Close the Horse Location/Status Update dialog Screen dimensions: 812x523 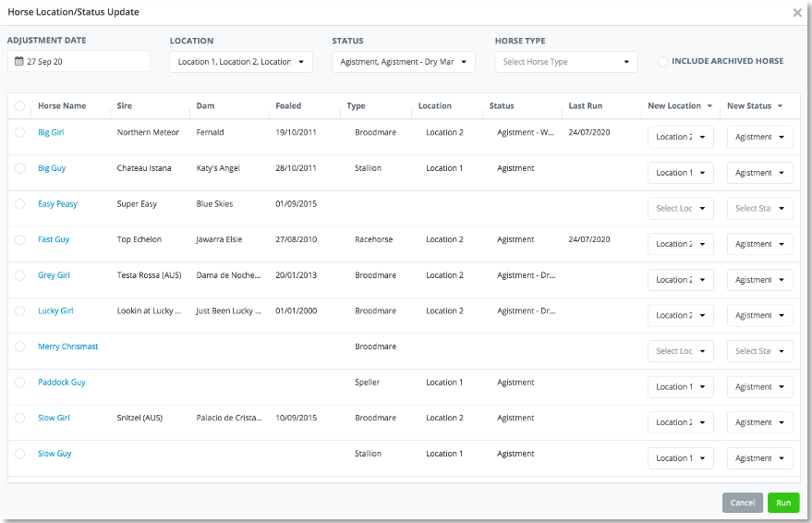[797, 12]
